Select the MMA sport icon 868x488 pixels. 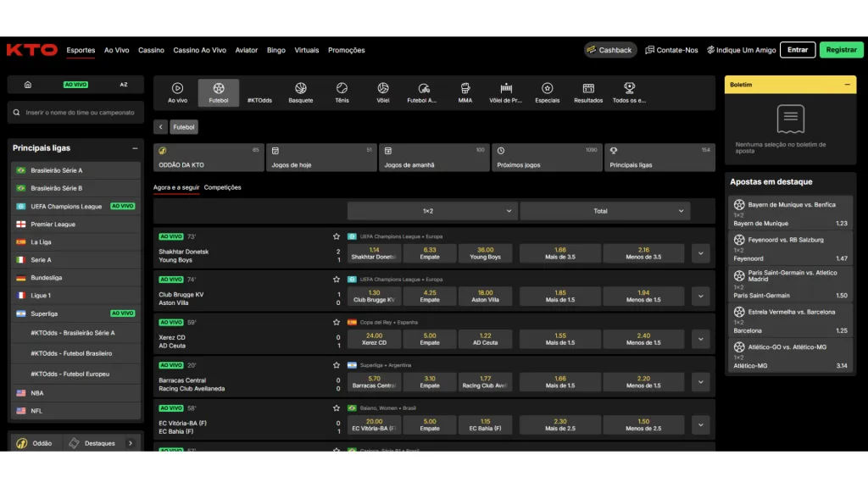(465, 92)
